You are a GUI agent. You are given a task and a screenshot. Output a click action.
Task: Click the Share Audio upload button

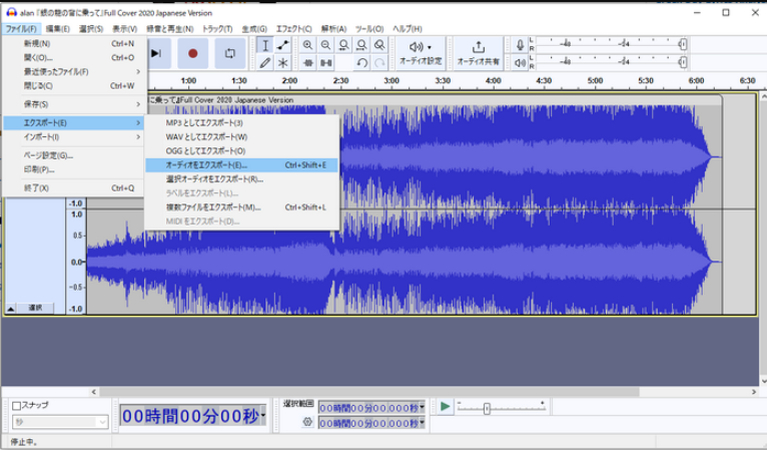pyautogui.click(x=478, y=53)
